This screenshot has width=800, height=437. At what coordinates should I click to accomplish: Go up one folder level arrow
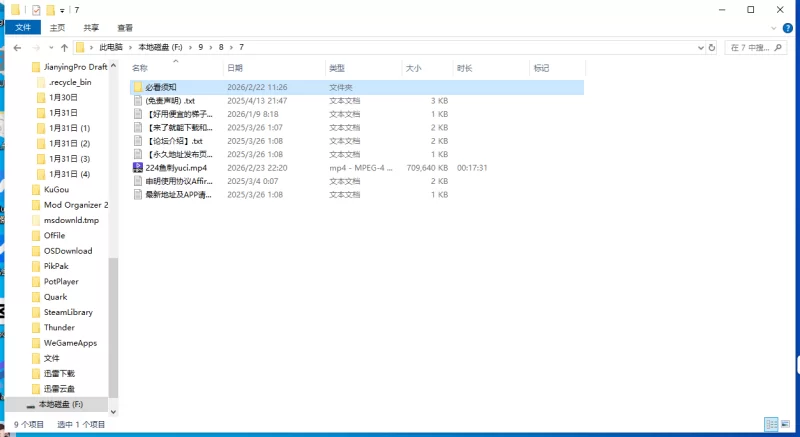(x=64, y=47)
